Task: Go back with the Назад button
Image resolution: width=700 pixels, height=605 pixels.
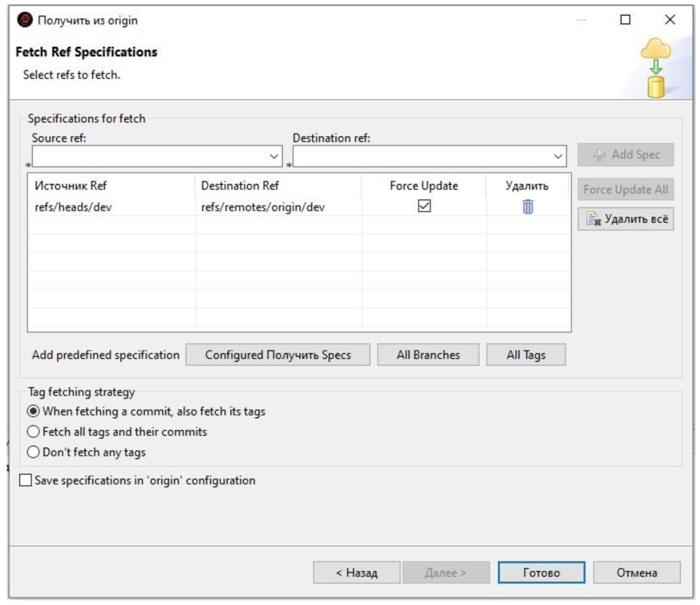Action: tap(356, 573)
